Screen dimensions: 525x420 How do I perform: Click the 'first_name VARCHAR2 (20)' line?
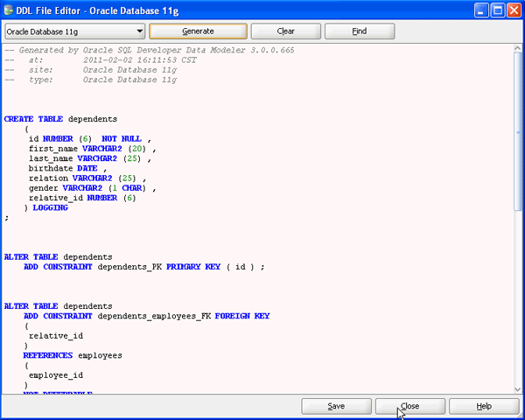[92, 149]
